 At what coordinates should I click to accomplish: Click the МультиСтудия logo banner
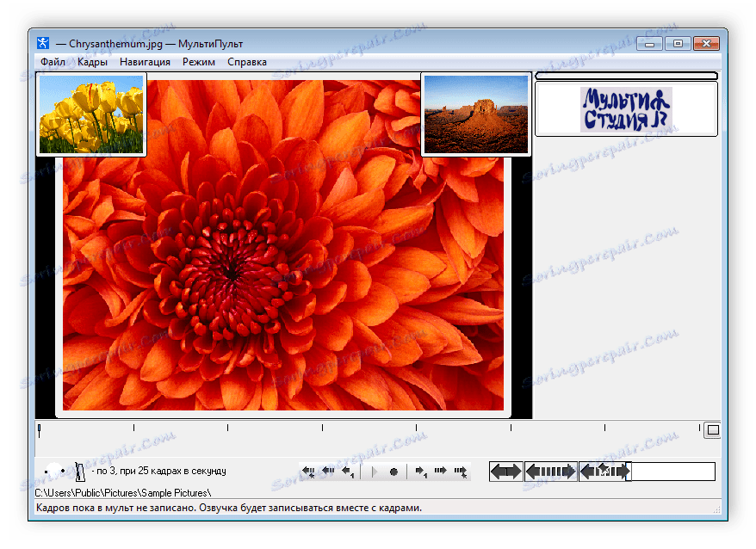[626, 109]
